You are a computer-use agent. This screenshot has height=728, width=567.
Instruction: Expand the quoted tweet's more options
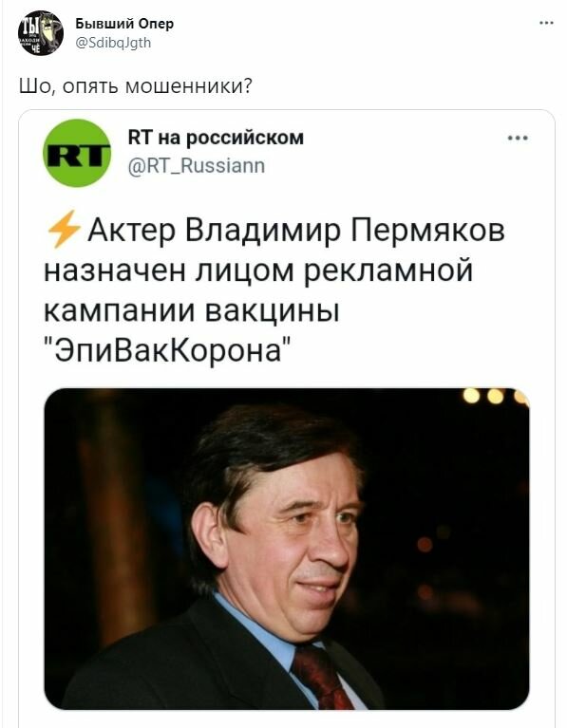518,138
